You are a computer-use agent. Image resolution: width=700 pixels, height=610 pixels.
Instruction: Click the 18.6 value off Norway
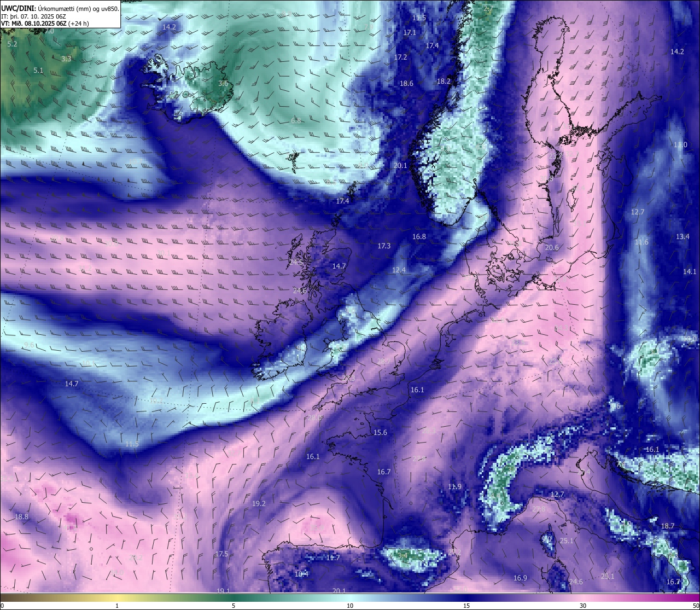[406, 84]
